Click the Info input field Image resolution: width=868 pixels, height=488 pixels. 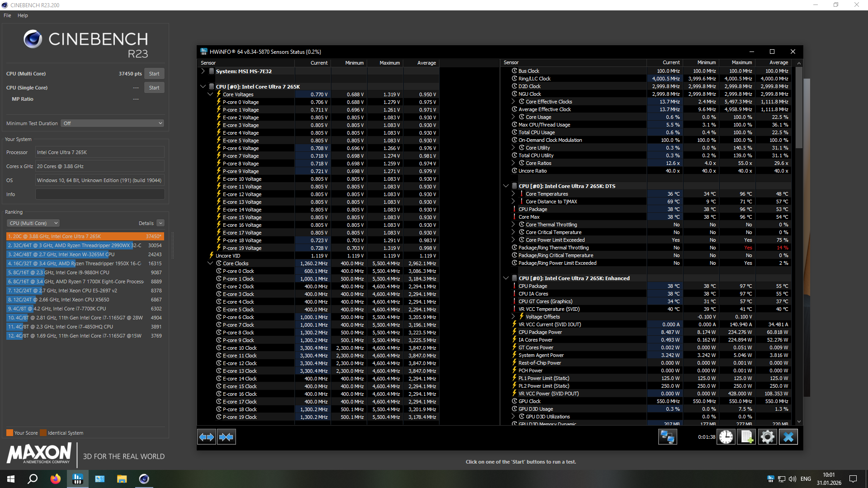[x=100, y=194]
